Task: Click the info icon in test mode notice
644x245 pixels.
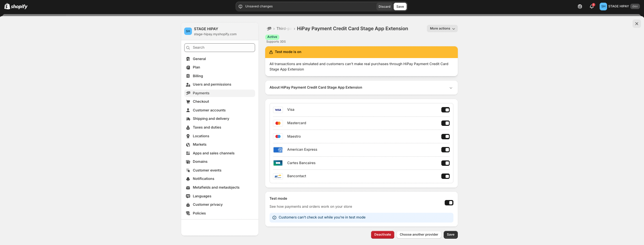Action: (x=274, y=217)
